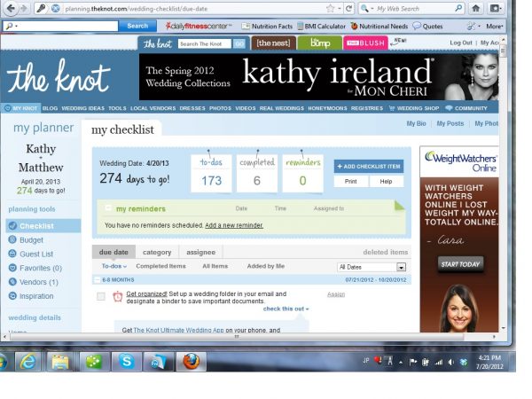
Task: Expand check this out dropdown
Action: (286, 309)
